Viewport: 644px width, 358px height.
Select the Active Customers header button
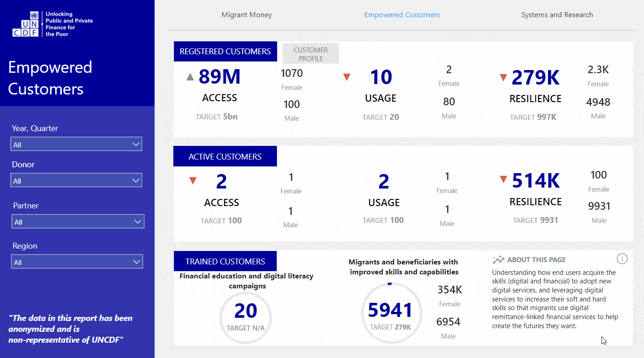pyautogui.click(x=225, y=156)
